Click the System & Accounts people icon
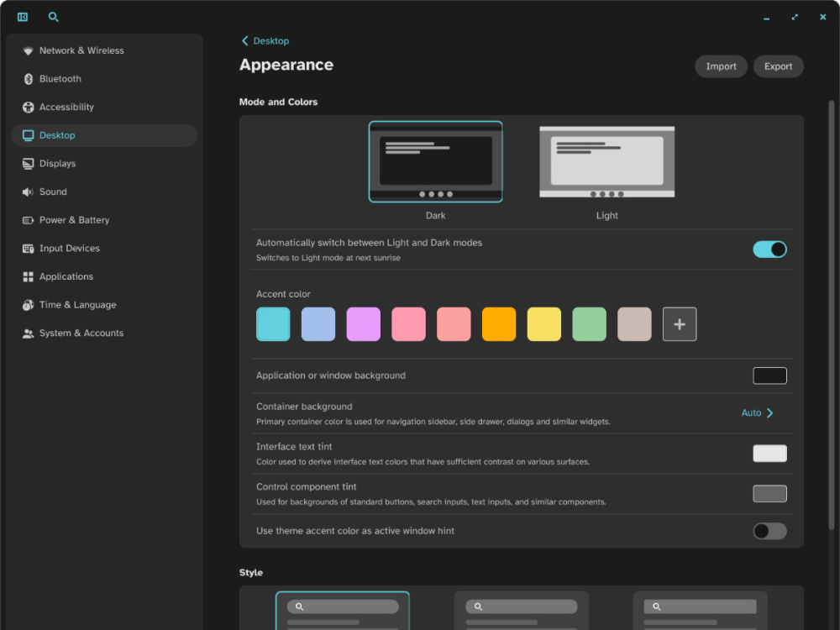This screenshot has height=630, width=840. pos(28,333)
